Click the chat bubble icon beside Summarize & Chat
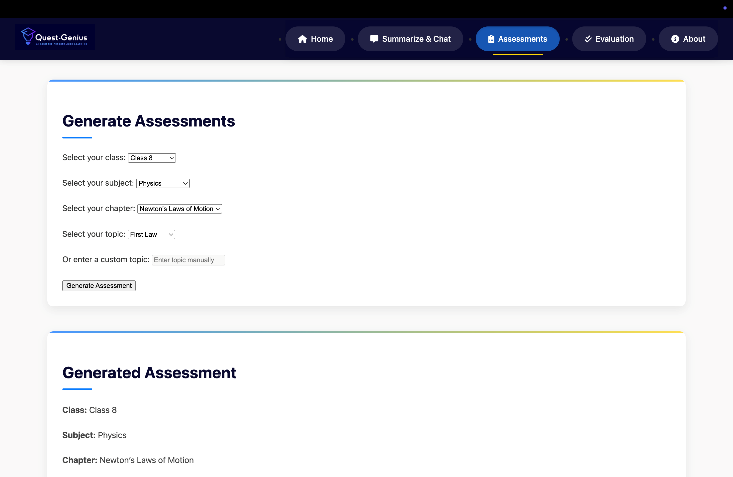The image size is (733, 477). pyautogui.click(x=374, y=39)
